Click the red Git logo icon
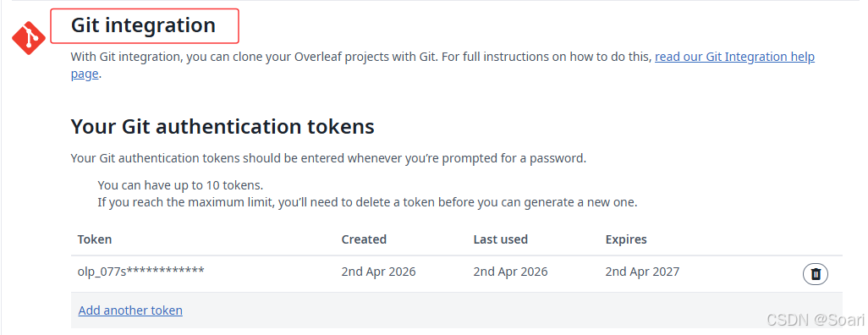The height and width of the screenshot is (335, 868). [x=29, y=38]
